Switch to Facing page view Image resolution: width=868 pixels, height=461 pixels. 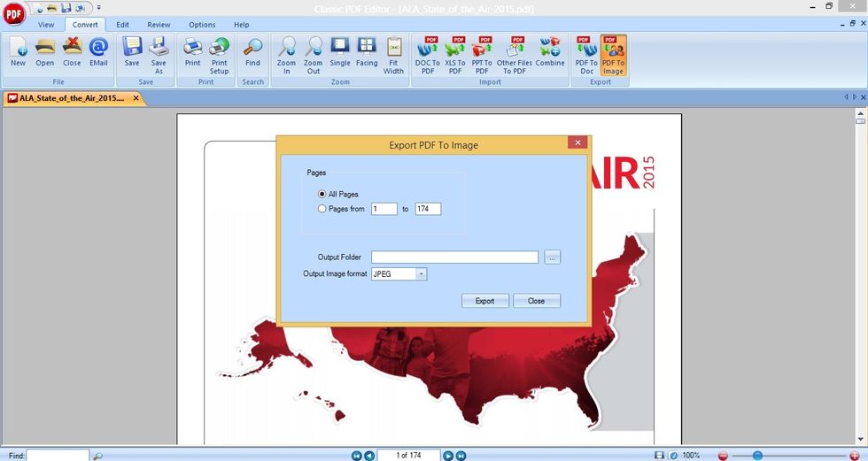(367, 51)
